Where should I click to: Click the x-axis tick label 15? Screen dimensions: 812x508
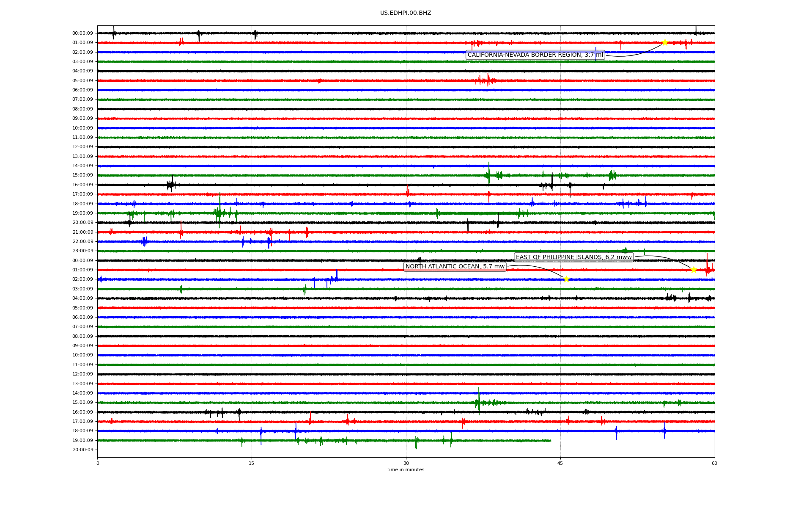[x=252, y=463]
